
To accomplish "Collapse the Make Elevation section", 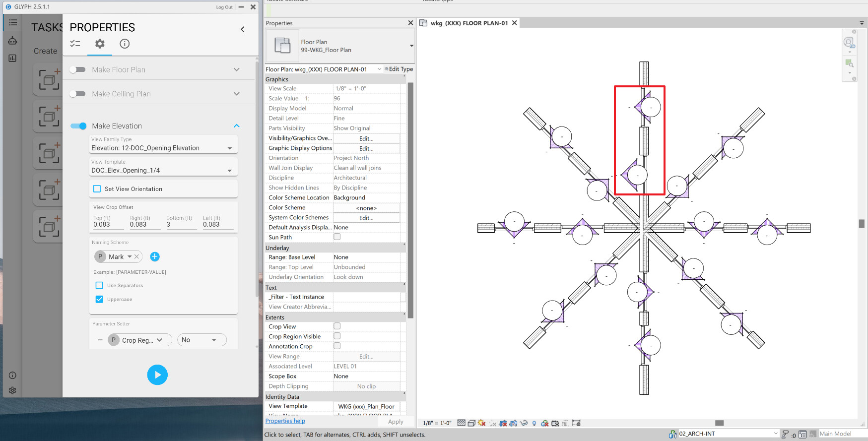I will 237,126.
